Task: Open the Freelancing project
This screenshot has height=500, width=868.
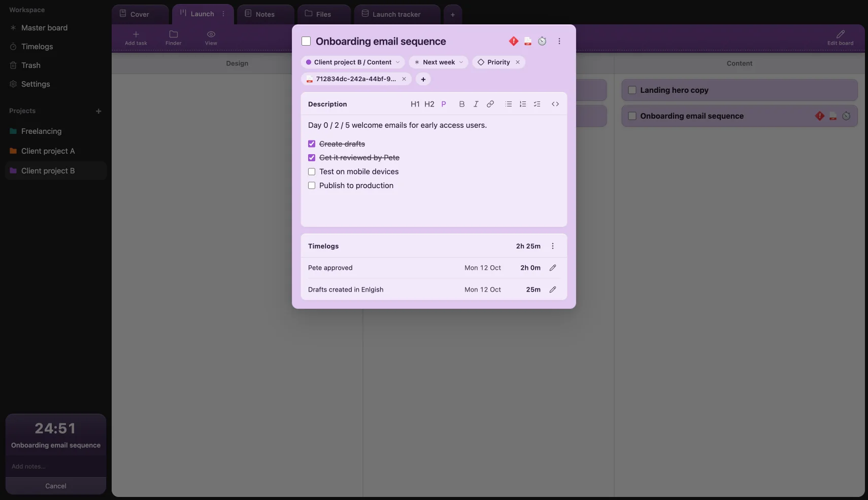Action: (x=41, y=131)
